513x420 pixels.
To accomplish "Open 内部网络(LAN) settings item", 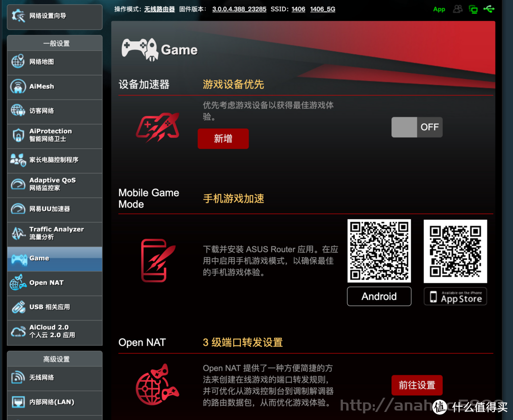I will 55,402.
